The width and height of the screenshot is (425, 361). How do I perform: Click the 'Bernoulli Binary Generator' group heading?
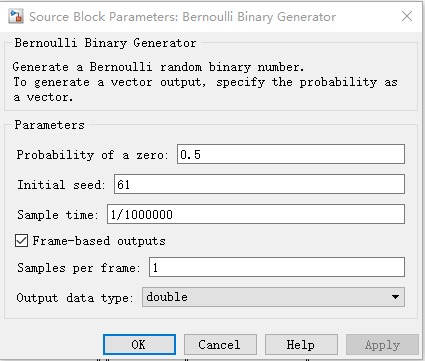coord(105,43)
